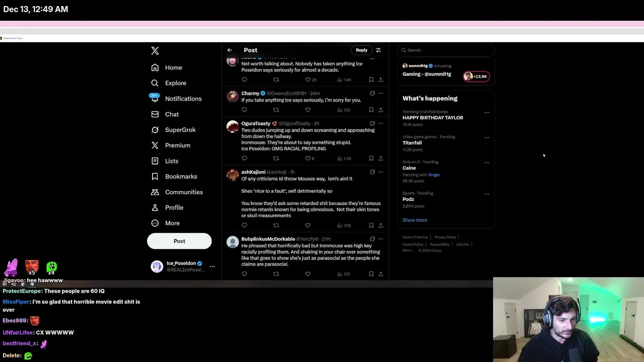The height and width of the screenshot is (362, 644).
Task: Share ashKajioni's post
Action: click(x=381, y=225)
